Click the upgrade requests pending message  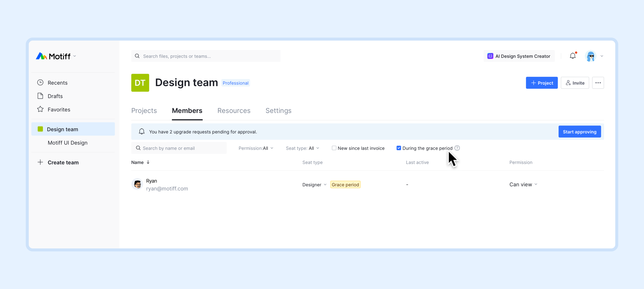203,132
